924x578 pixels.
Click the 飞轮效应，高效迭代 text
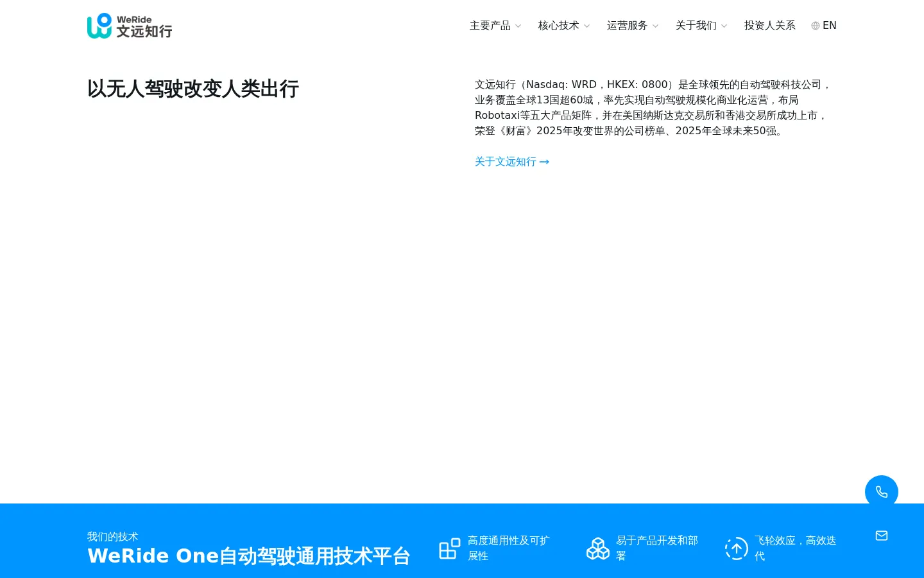tap(796, 548)
